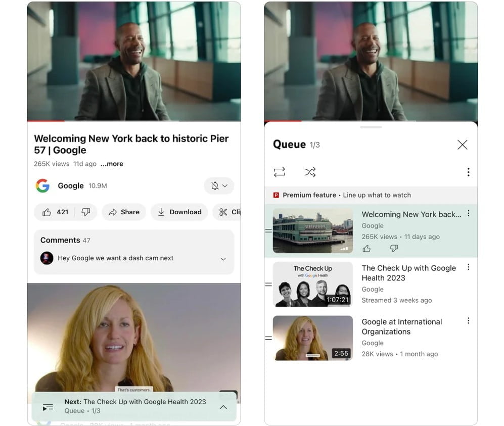The height and width of the screenshot is (426, 504).
Task: Open the Google channel logo
Action: coord(43,185)
